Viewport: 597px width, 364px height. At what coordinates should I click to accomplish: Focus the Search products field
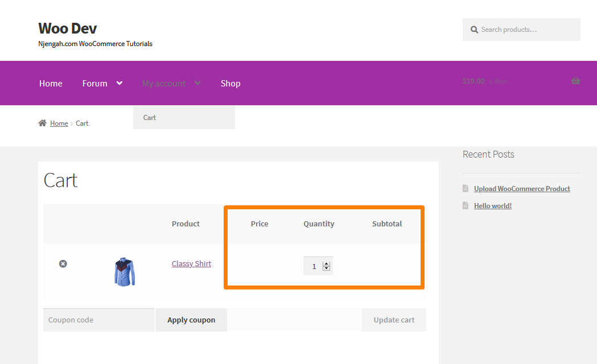point(522,30)
